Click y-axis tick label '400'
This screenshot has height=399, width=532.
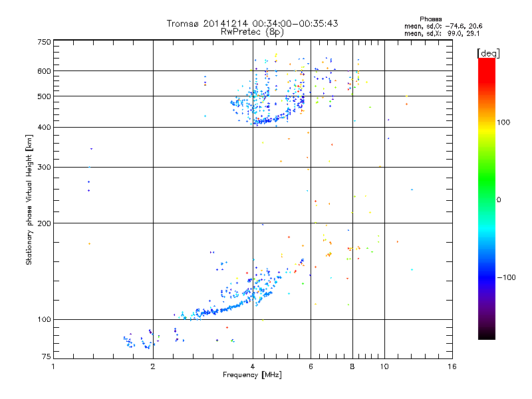tap(44, 128)
